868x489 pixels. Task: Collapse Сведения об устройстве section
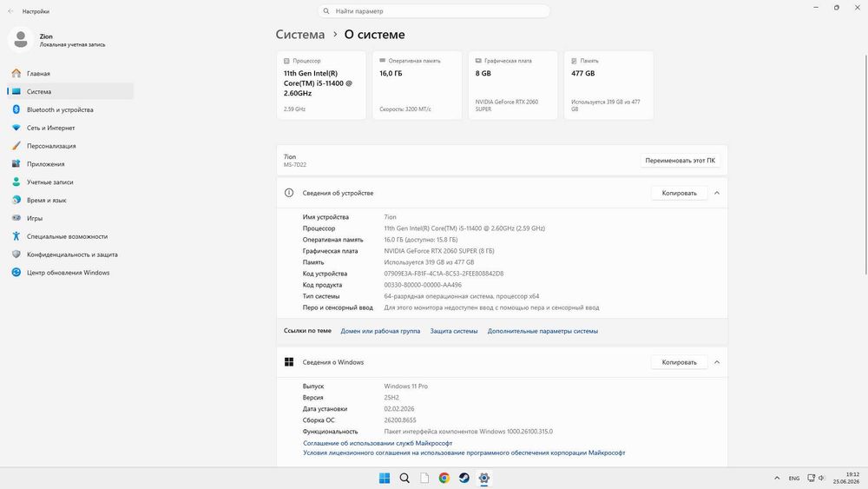click(717, 193)
